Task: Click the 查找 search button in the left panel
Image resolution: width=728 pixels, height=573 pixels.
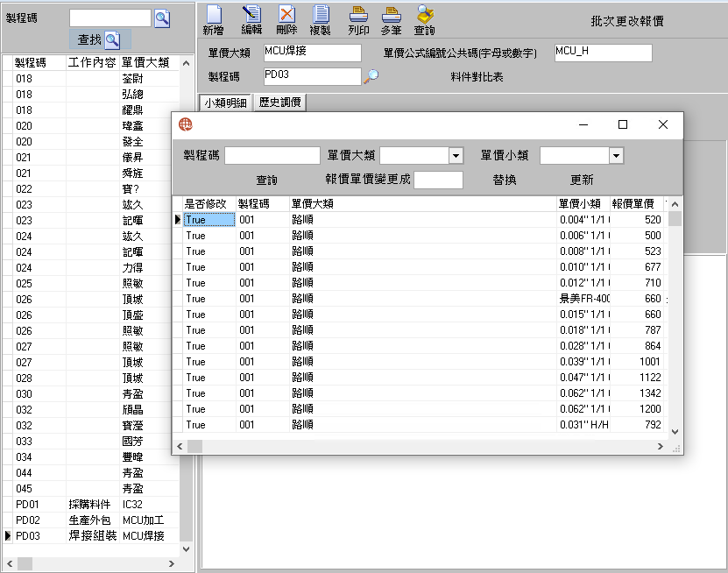Action: pos(99,40)
